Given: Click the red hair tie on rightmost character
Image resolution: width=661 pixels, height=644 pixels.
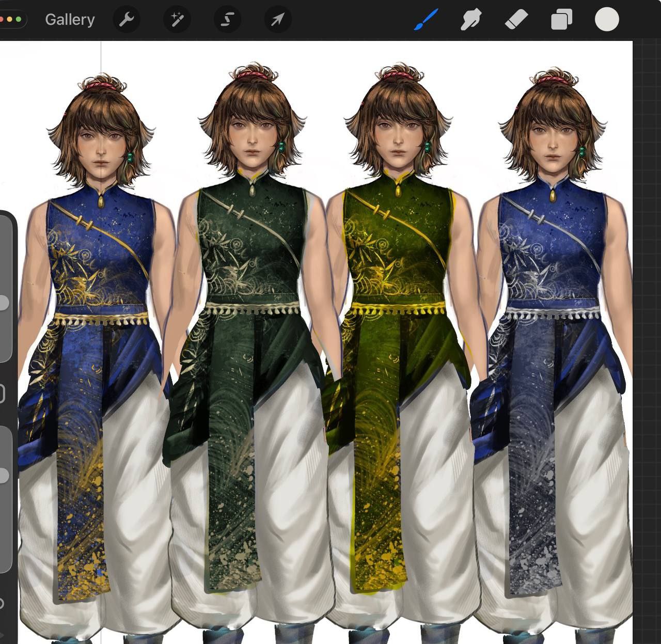Looking at the screenshot, I should (551, 80).
